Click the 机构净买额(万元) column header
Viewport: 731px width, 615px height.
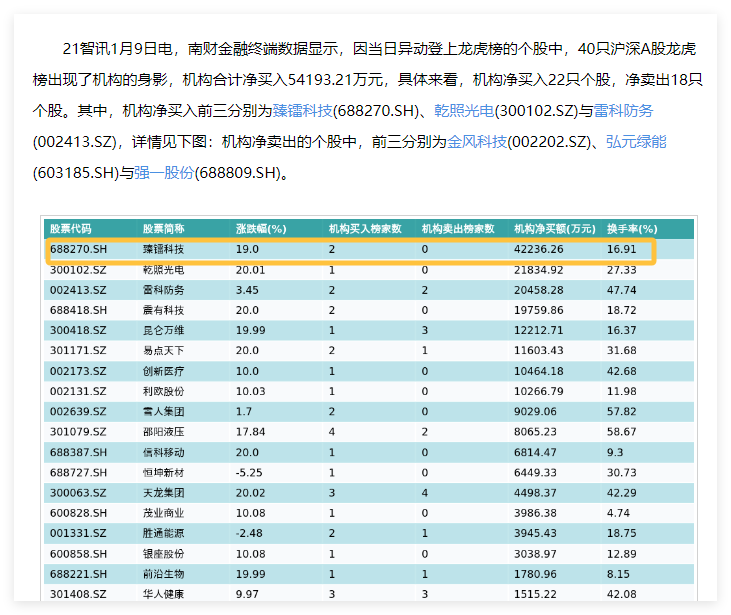(x=555, y=229)
